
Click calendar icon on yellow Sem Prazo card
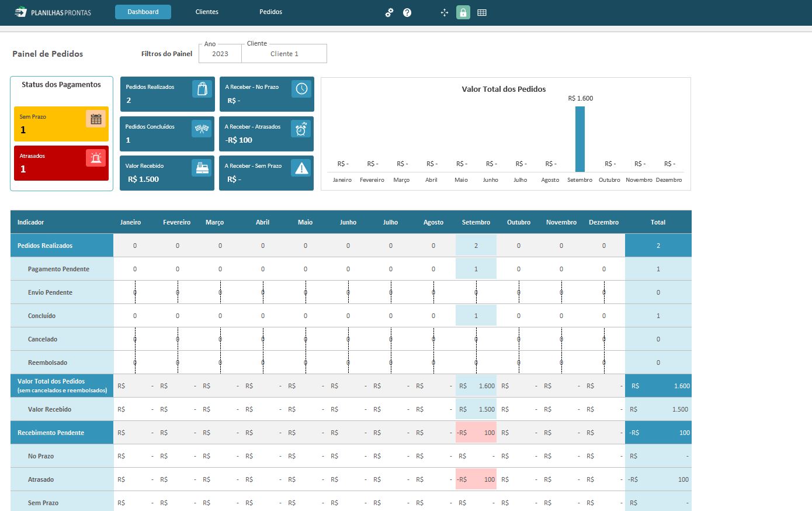96,119
